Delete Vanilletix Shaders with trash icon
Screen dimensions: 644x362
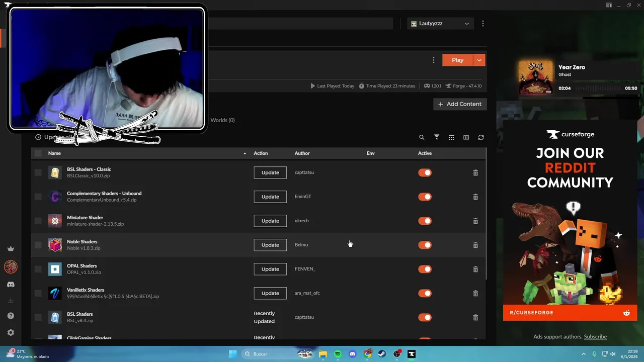(x=475, y=293)
